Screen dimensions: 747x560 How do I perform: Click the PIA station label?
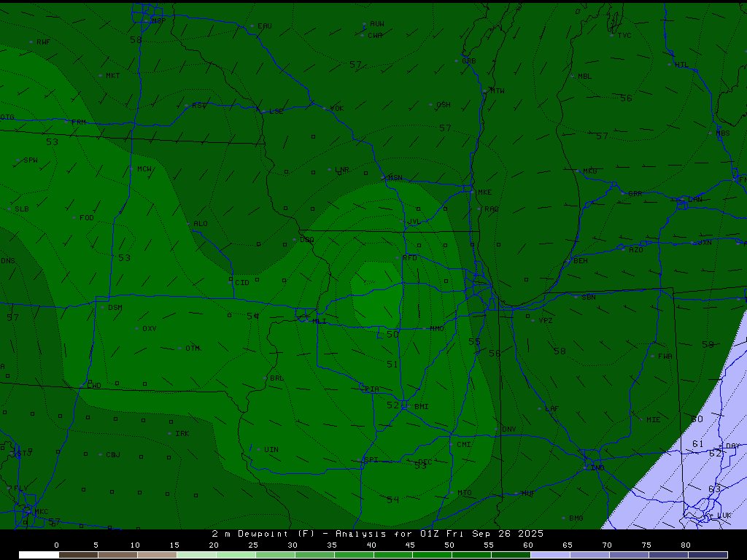coord(372,389)
